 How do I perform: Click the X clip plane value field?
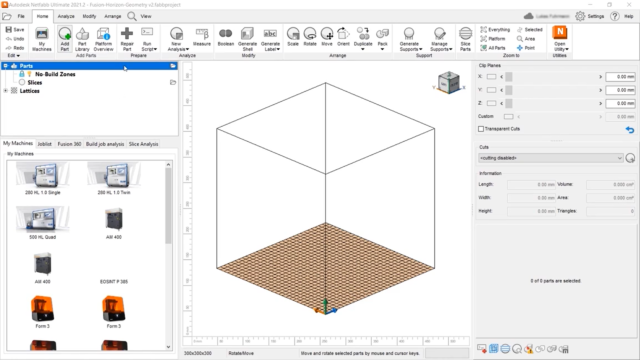(x=620, y=77)
